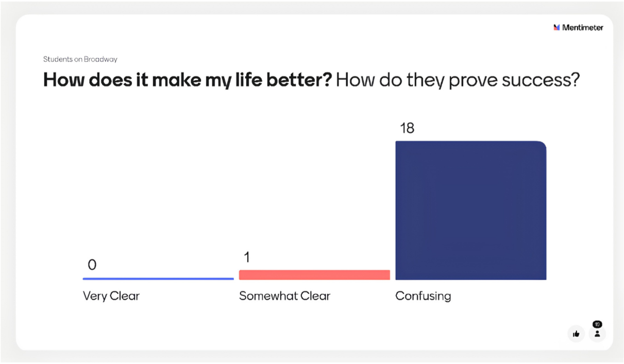Select the dark blue Confusing bar

point(470,210)
